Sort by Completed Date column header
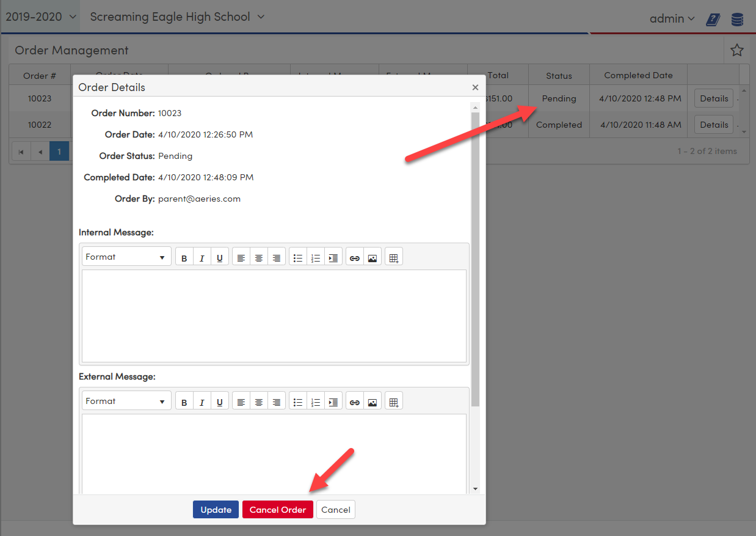 tap(638, 76)
